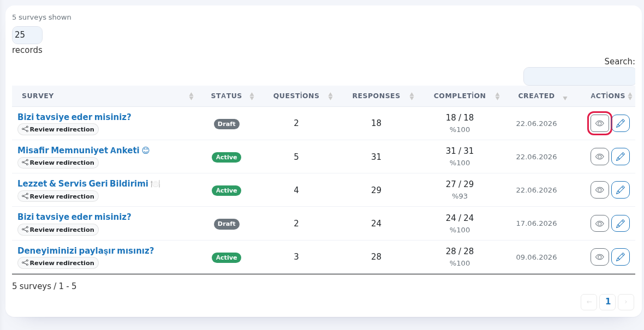The width and height of the screenshot is (644, 330).
Task: View the 22.06.2026 Bizi tavsiye eder misiniz? survey
Action: [x=599, y=123]
